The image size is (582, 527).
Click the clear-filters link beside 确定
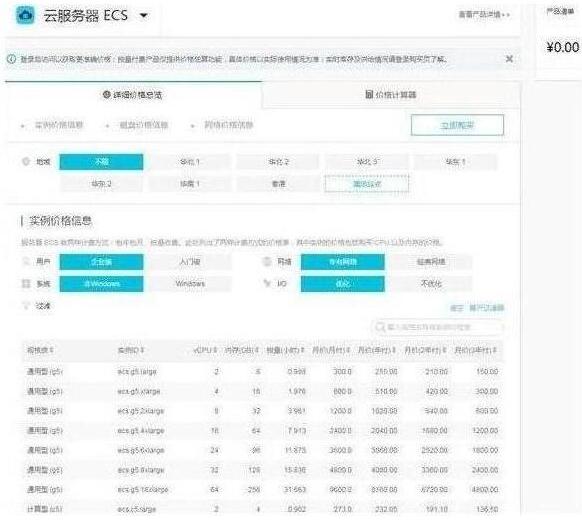(x=486, y=308)
